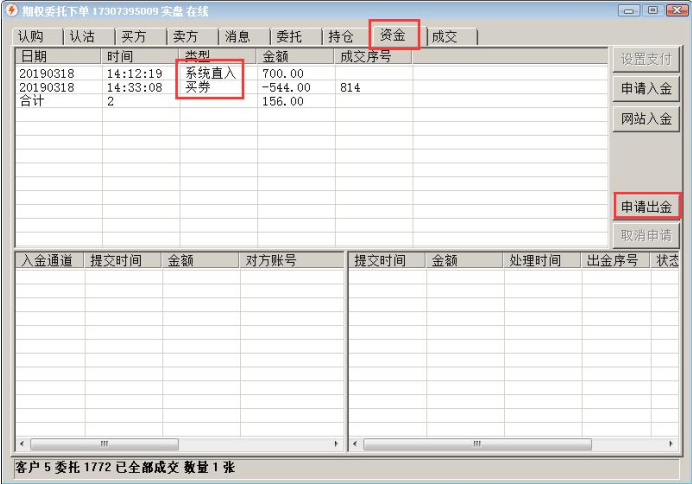692x484 pixels.
Task: Select the 买方 tab
Action: click(134, 36)
